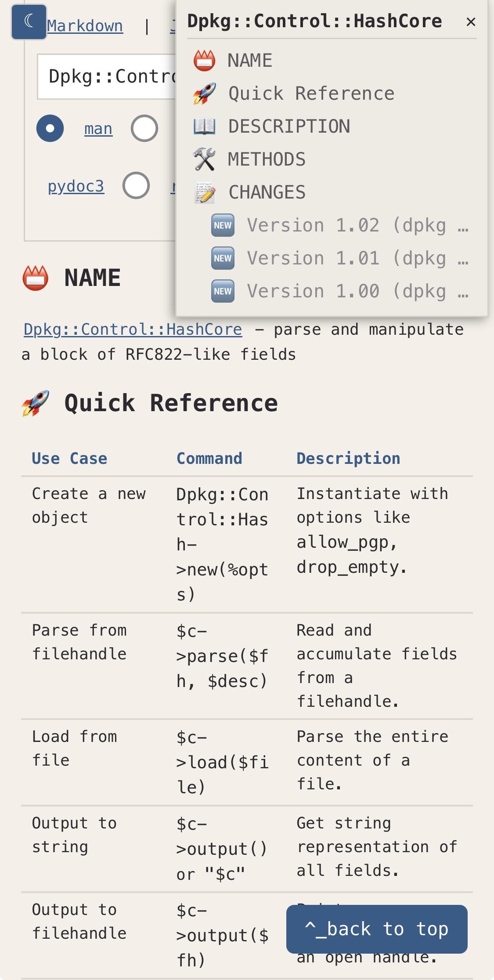Click the NAME stamp icon in contents

pos(205,61)
